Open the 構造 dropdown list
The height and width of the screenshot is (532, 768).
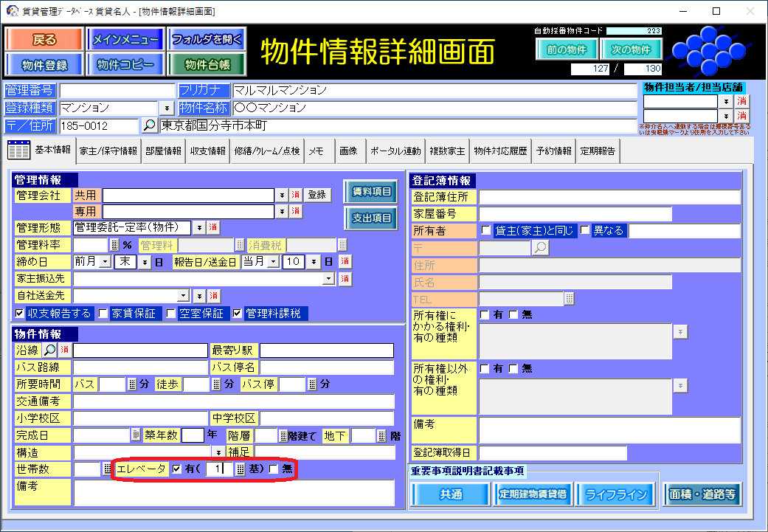tap(218, 452)
